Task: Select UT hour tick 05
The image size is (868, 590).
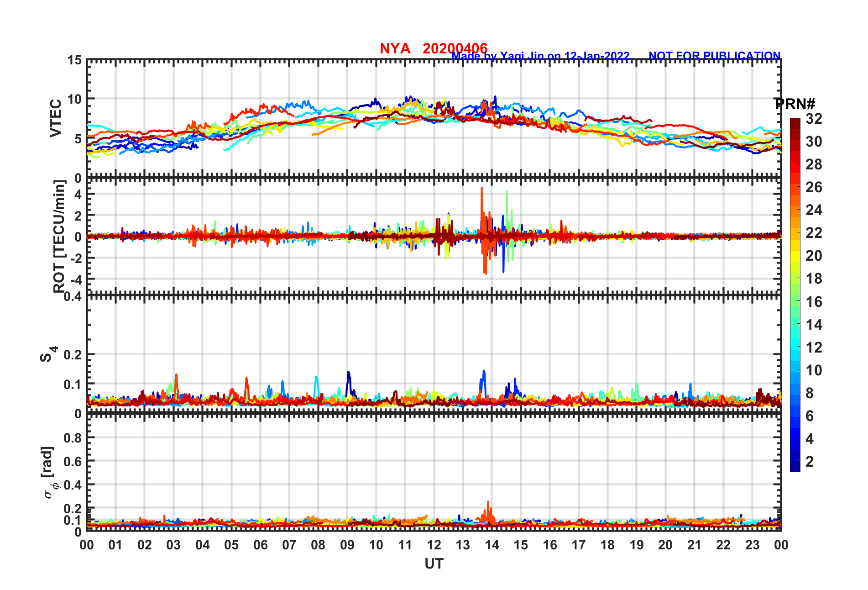Action: (231, 545)
